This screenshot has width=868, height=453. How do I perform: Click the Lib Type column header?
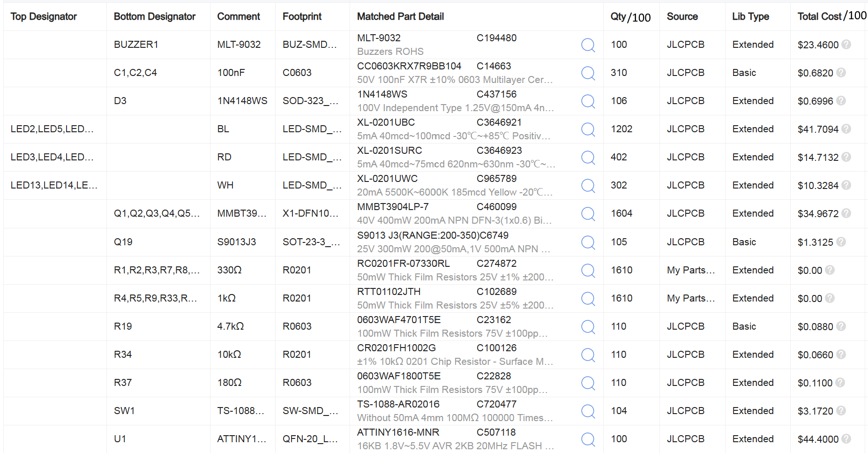[x=750, y=16]
